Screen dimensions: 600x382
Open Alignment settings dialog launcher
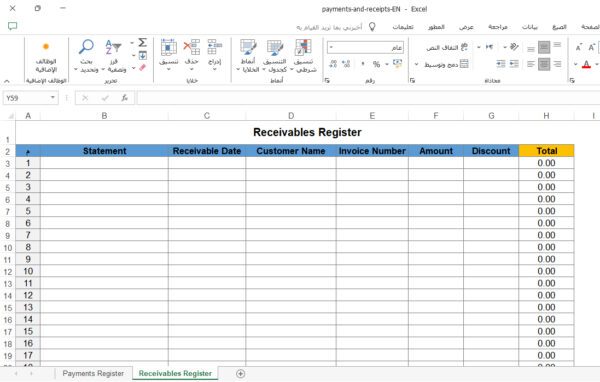pos(412,80)
